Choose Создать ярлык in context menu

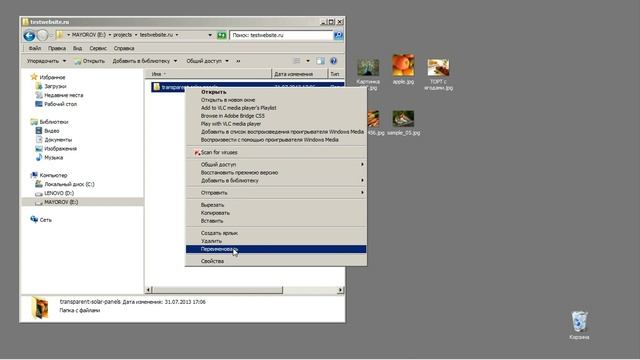click(x=276, y=233)
